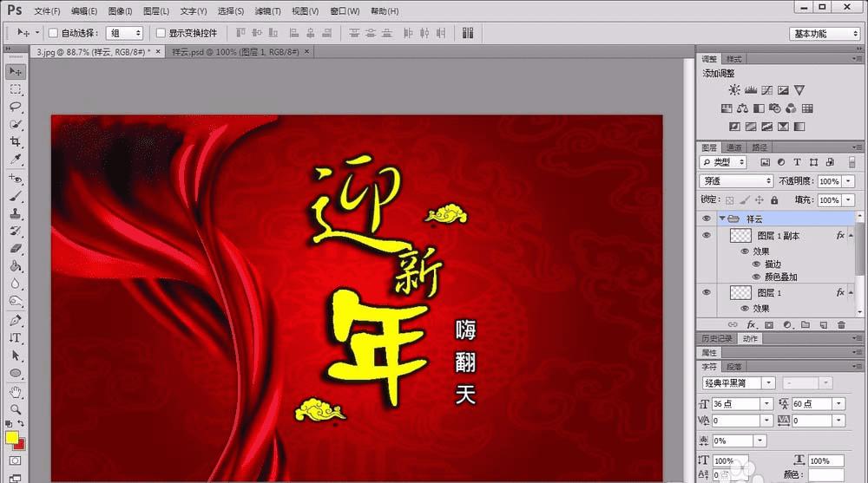The width and height of the screenshot is (868, 483).
Task: Toggle Quick Mask mode
Action: [x=16, y=460]
